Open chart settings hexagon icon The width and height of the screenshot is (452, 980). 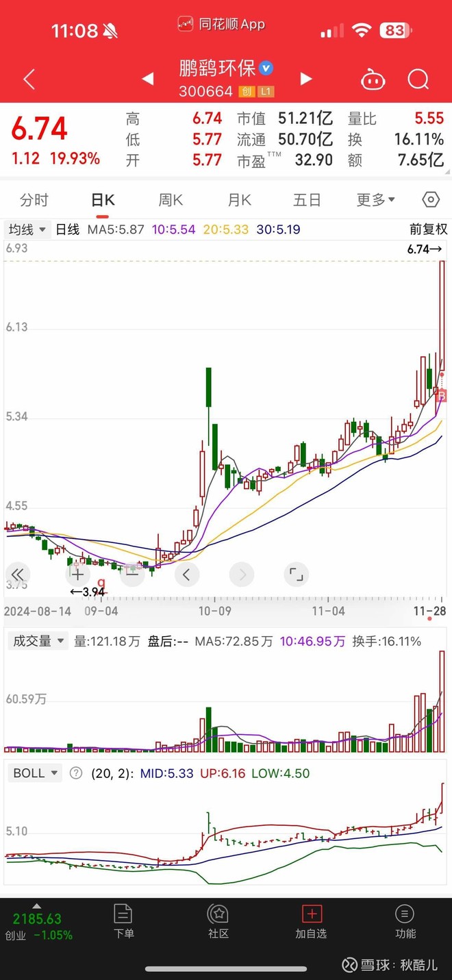coord(431,200)
